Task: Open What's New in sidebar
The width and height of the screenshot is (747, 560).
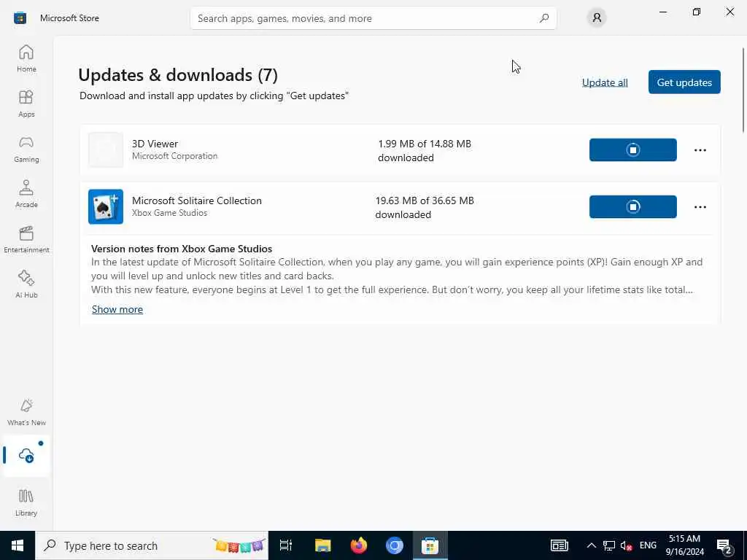Action: point(26,412)
